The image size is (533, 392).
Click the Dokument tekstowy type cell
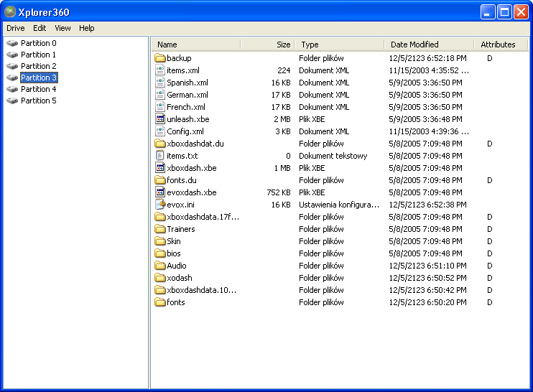pyautogui.click(x=333, y=156)
